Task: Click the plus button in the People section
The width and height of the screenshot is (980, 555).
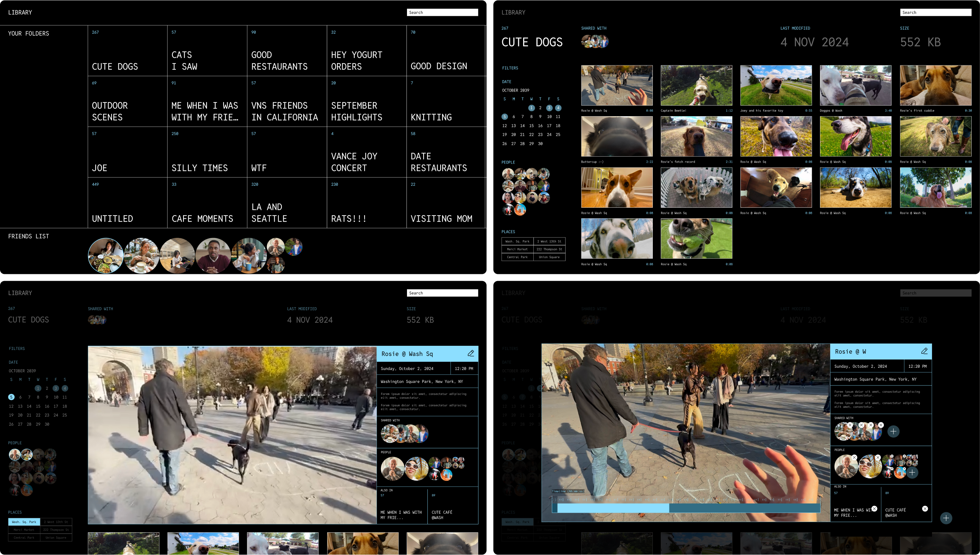Action: point(912,473)
